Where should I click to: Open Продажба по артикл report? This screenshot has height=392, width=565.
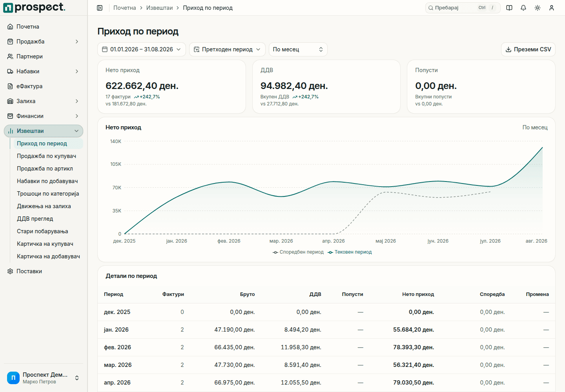[48, 169]
